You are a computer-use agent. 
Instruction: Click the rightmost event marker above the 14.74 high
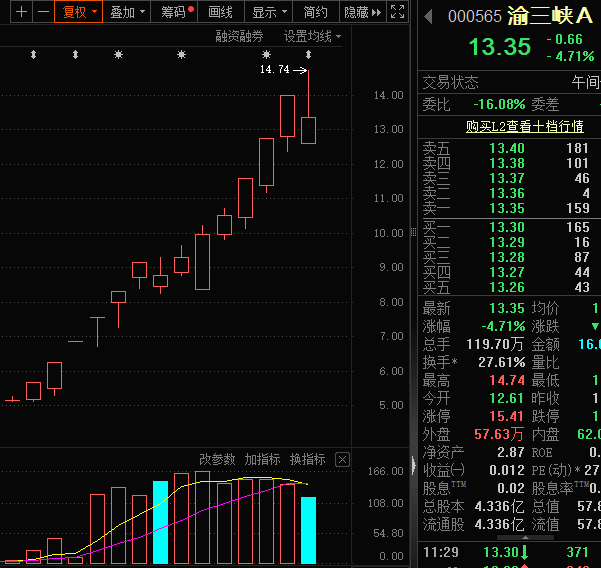[x=308, y=54]
